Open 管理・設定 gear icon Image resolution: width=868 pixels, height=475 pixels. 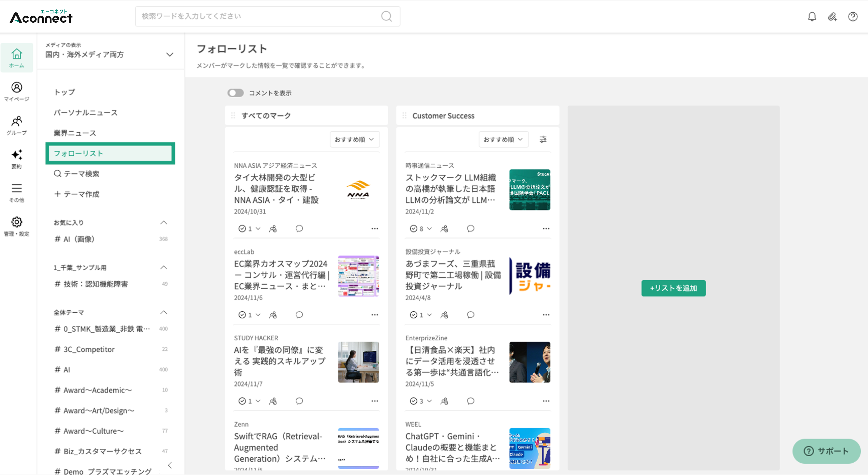17,227
